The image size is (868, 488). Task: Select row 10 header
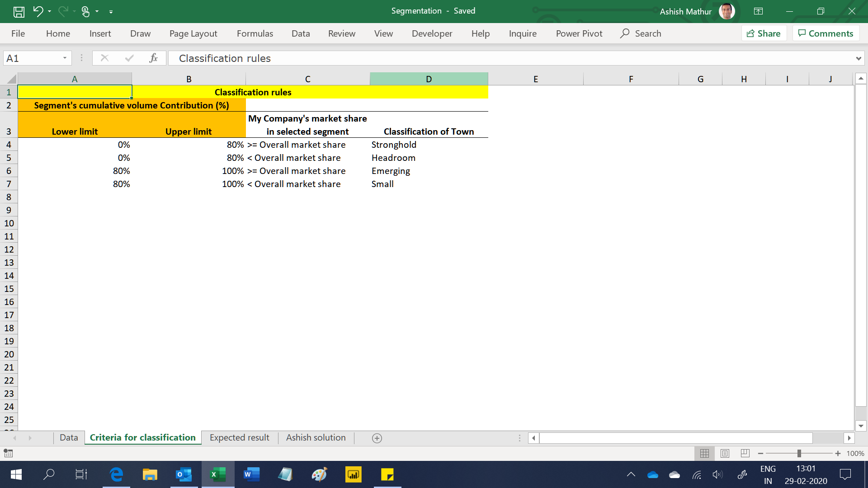coord(9,223)
